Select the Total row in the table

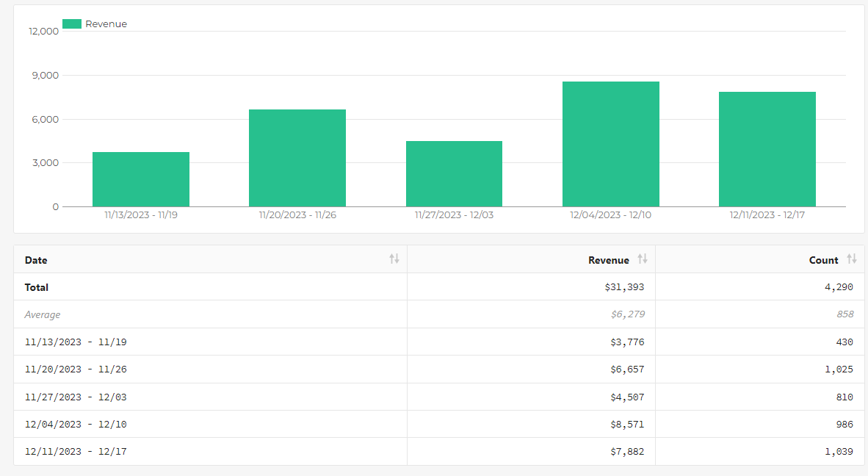tap(438, 286)
